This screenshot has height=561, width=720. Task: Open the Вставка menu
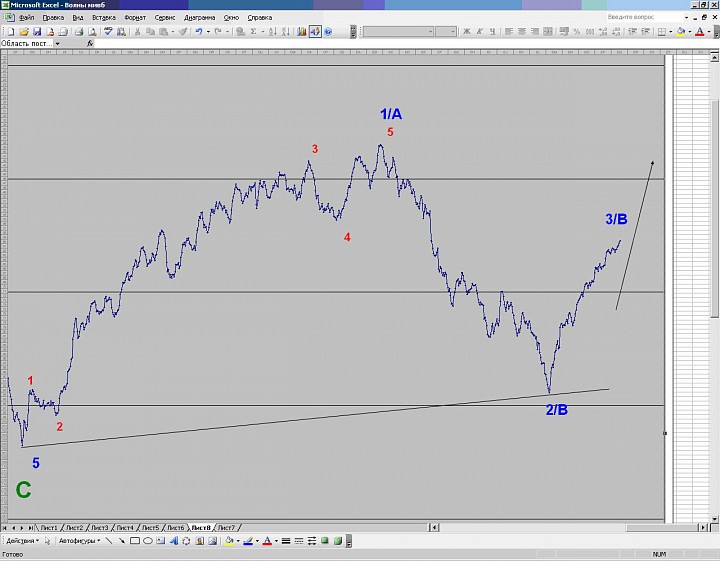click(104, 17)
